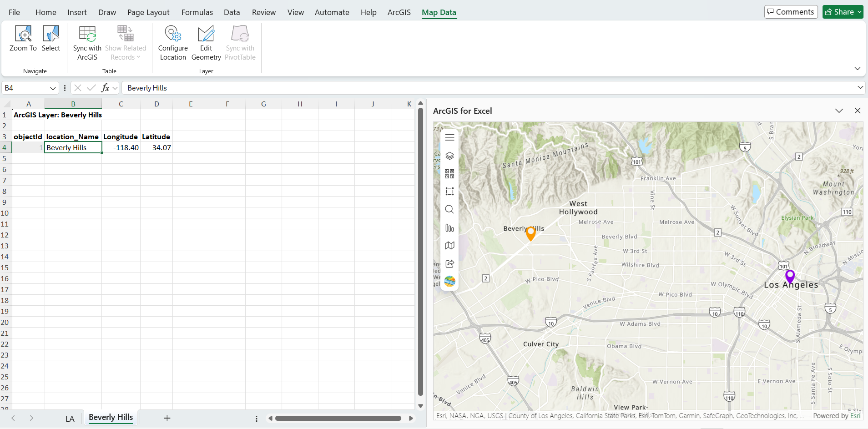Switch to the ArcGIS ribbon tab
This screenshot has width=868, height=429.
pyautogui.click(x=399, y=12)
